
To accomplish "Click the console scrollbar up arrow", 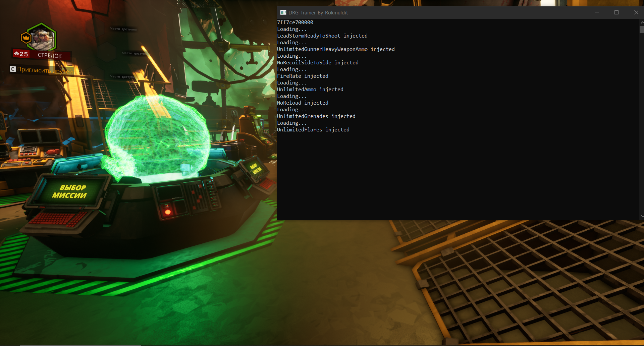I will [642, 22].
